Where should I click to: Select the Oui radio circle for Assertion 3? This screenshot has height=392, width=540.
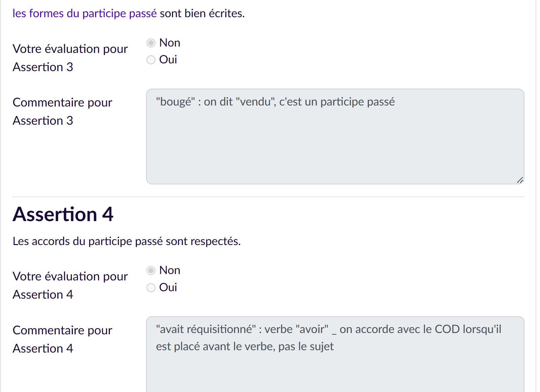tap(151, 60)
